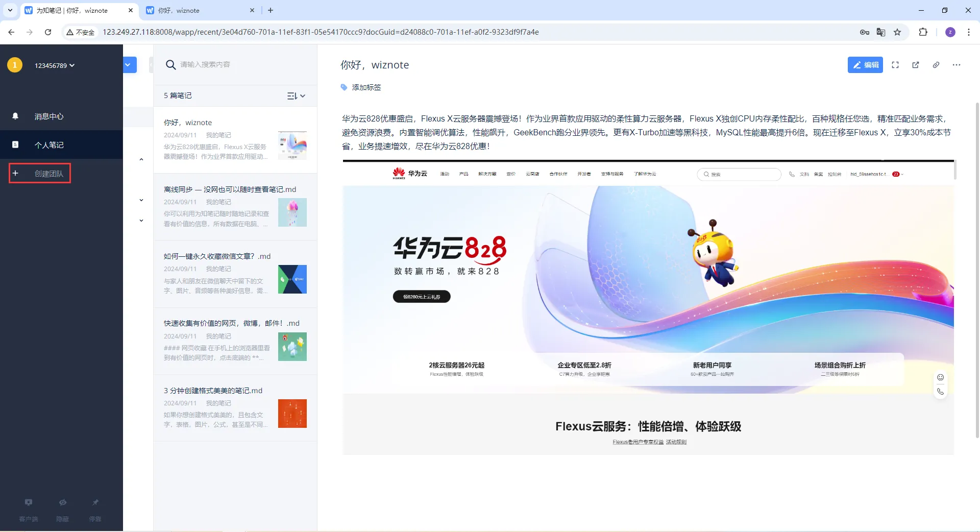Open 消息中心 message center
The width and height of the screenshot is (980, 532).
coord(61,116)
